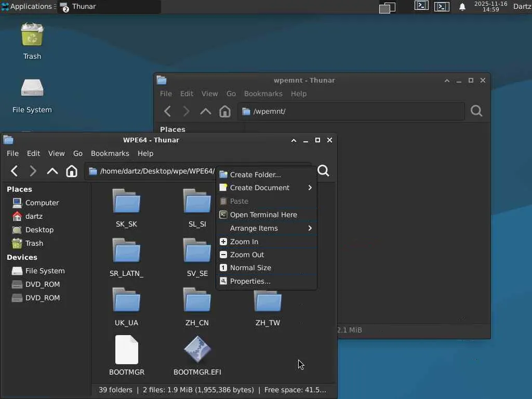
Task: Select the BOOTMGR file
Action: (126, 351)
